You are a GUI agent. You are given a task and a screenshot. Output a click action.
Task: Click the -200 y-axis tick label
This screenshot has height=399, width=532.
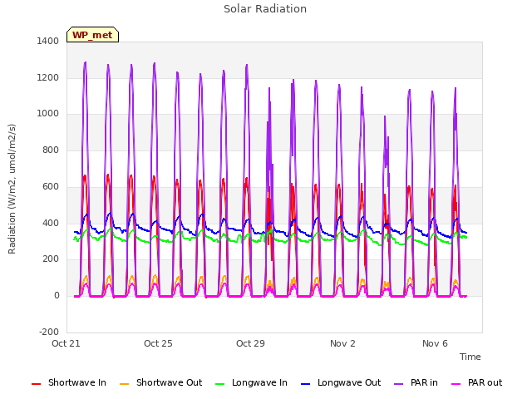pos(49,332)
